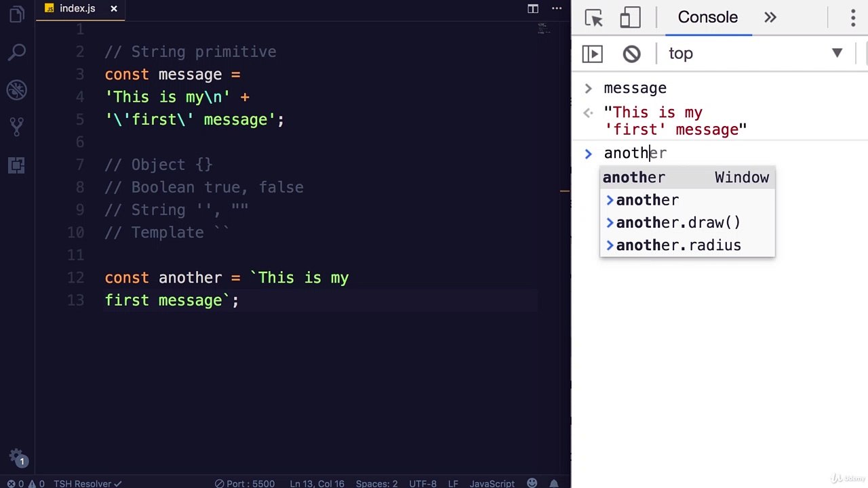This screenshot has width=868, height=488.
Task: Switch to the Console tab in DevTools
Action: [x=708, y=18]
